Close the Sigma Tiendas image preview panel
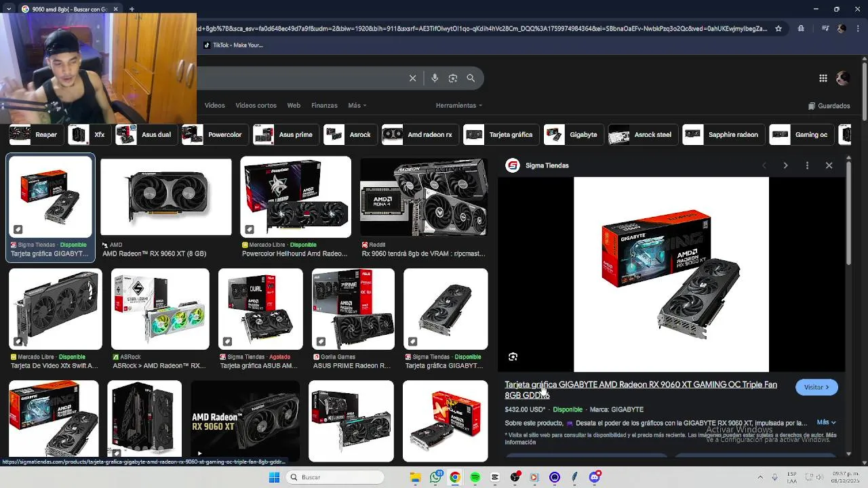868x488 pixels. 829,165
